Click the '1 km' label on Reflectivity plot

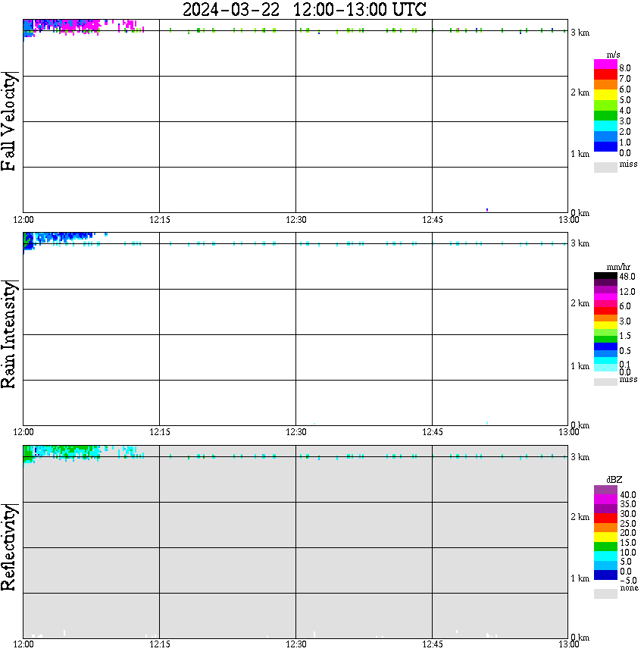pyautogui.click(x=580, y=578)
